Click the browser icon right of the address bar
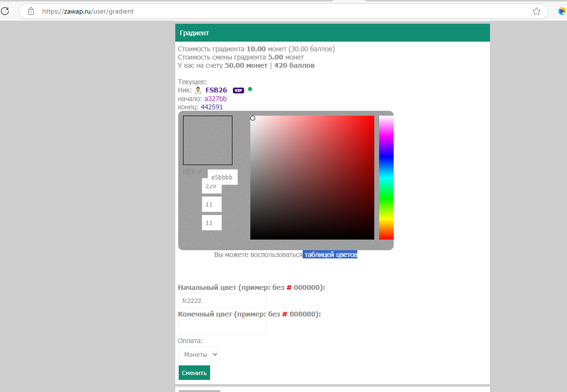This screenshot has height=392, width=567. pyautogui.click(x=562, y=11)
